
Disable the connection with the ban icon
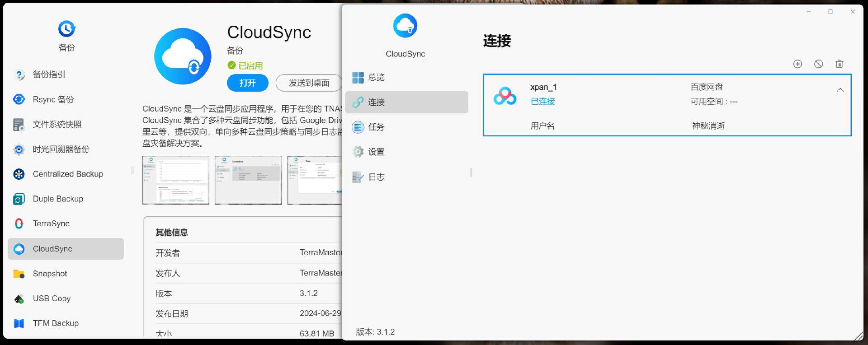pyautogui.click(x=818, y=64)
